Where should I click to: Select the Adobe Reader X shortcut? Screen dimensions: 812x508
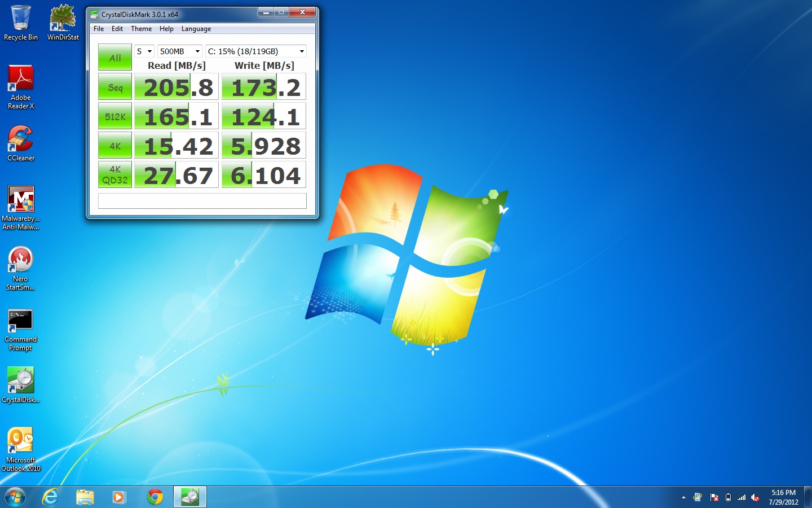[21, 86]
